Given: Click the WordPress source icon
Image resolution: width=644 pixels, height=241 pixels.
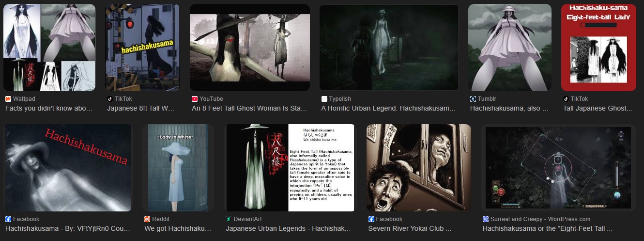Looking at the screenshot, I should coord(486,219).
